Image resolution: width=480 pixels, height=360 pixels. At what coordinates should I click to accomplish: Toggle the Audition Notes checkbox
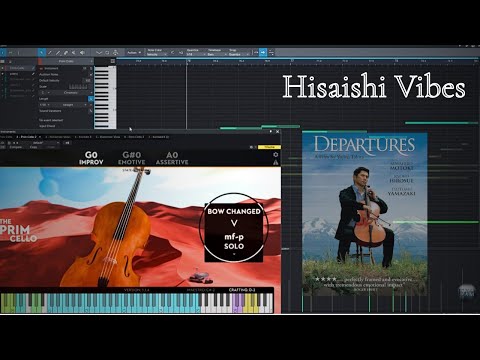[x=90, y=74]
